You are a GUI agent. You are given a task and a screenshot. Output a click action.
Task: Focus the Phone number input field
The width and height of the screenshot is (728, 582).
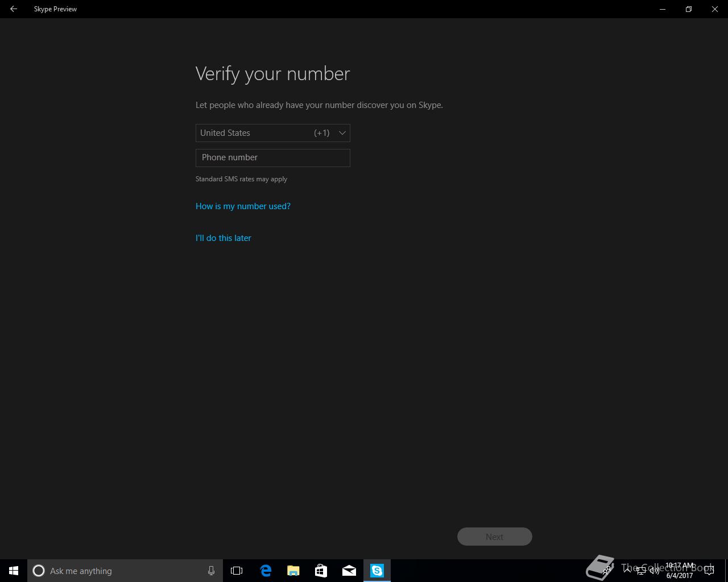(x=272, y=157)
